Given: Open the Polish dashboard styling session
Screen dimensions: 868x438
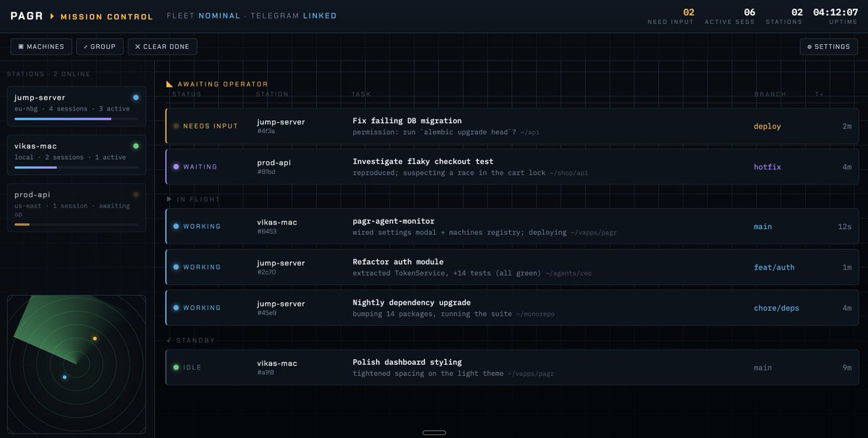Looking at the screenshot, I should [x=512, y=367].
